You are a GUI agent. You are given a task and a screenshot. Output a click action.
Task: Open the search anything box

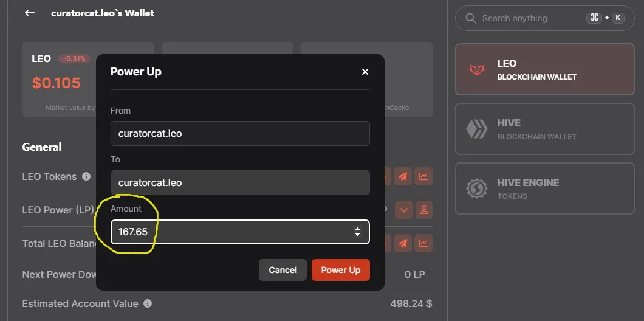click(544, 18)
